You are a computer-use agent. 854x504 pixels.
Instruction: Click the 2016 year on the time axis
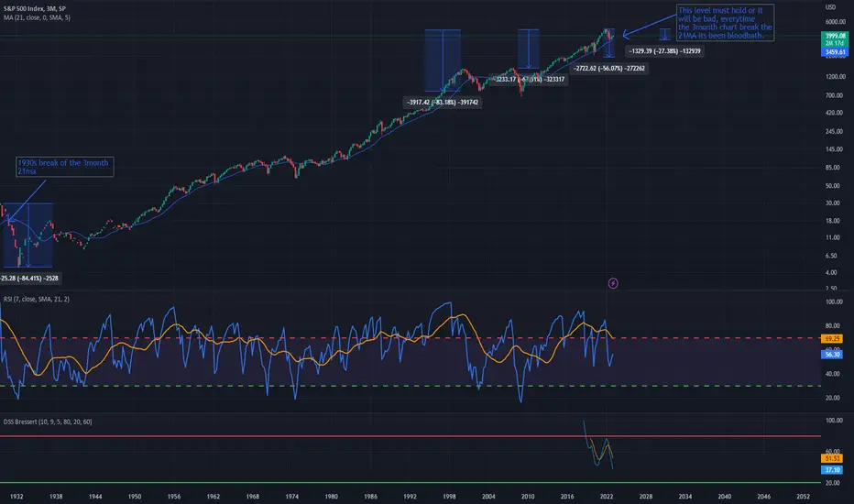567,497
